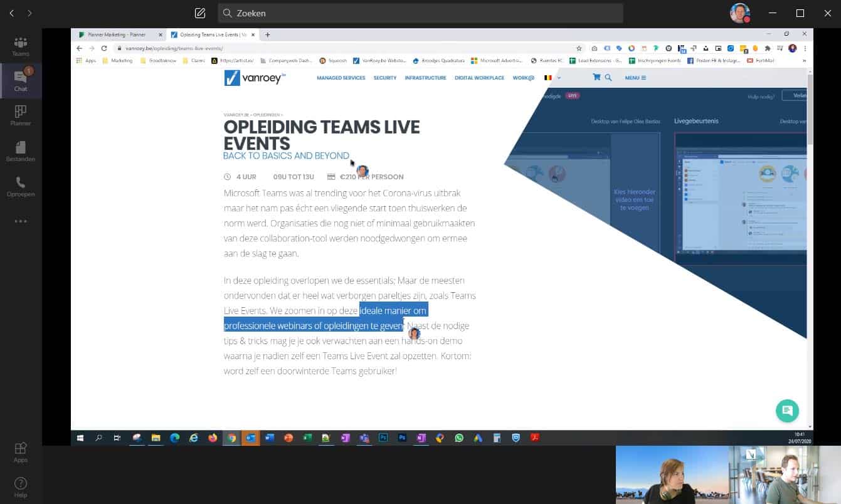Click the vanroey.be address bar

coord(345,48)
